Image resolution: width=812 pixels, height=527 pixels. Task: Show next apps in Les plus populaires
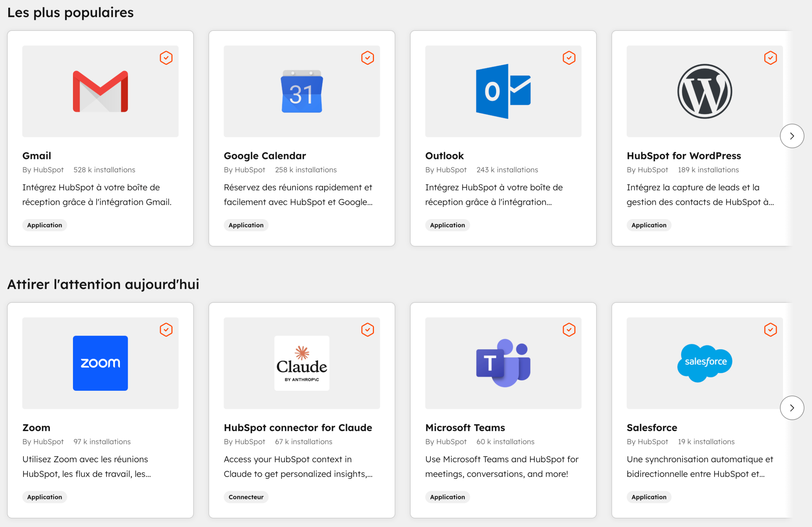[792, 136]
